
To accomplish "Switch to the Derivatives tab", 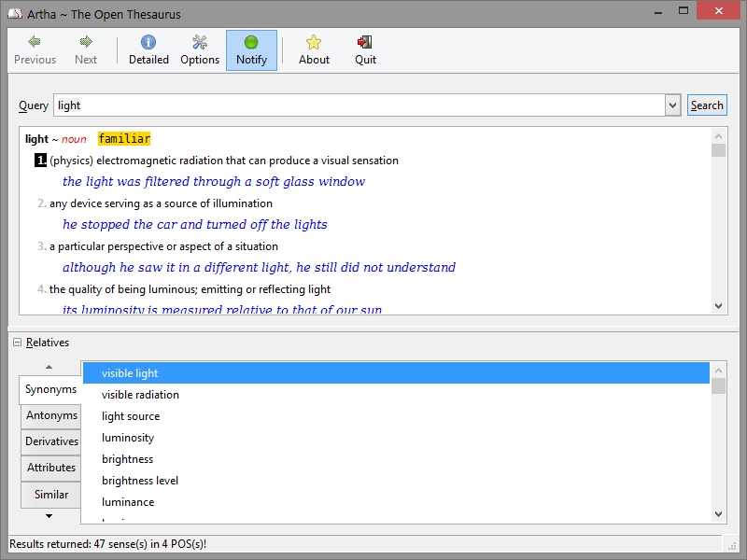I will 51,441.
